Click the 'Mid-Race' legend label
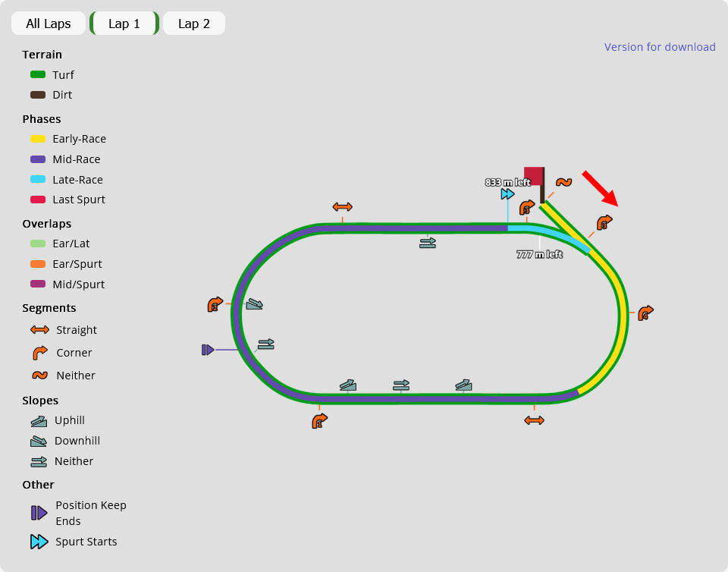Viewport: 728px width, 572px height. 77,159
